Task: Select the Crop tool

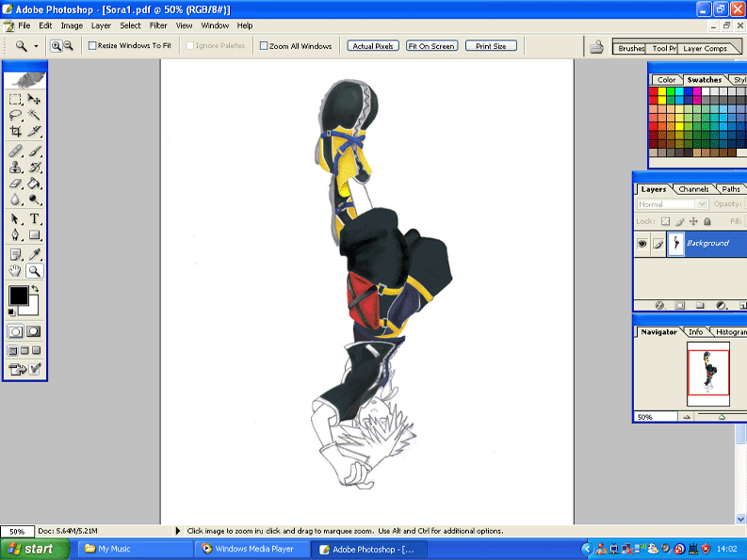Action: [15, 131]
